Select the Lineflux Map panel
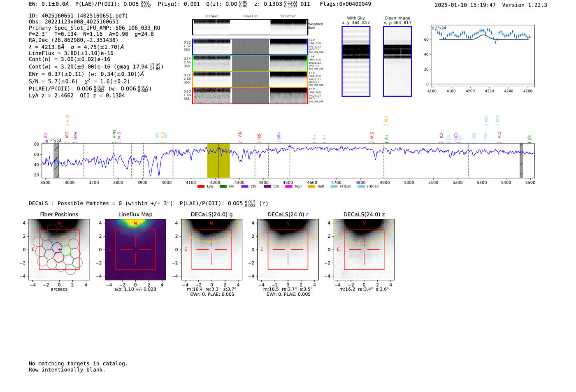 tap(135, 249)
